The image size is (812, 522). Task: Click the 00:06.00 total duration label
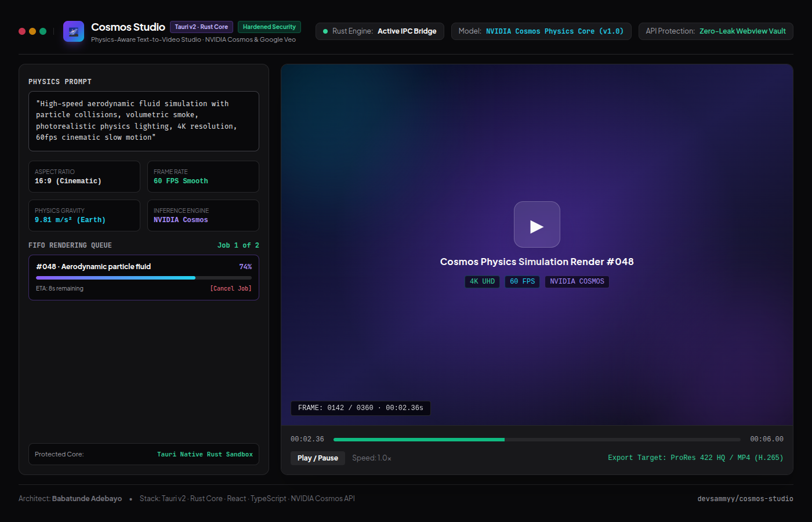click(767, 440)
